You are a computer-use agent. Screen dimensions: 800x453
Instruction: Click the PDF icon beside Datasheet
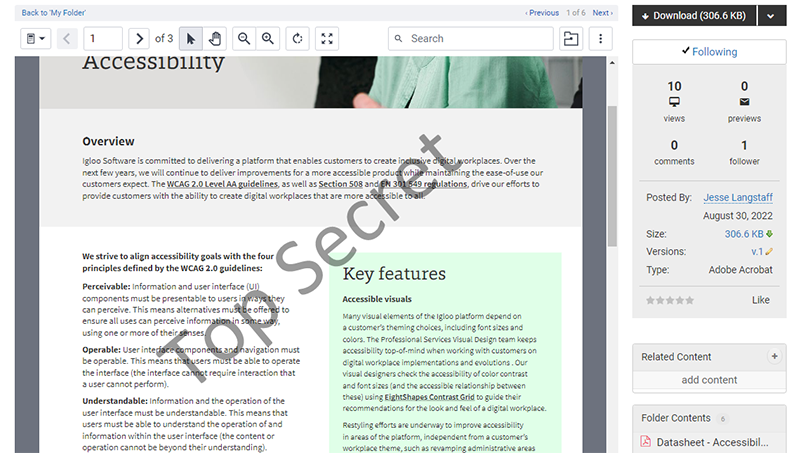[x=645, y=442]
